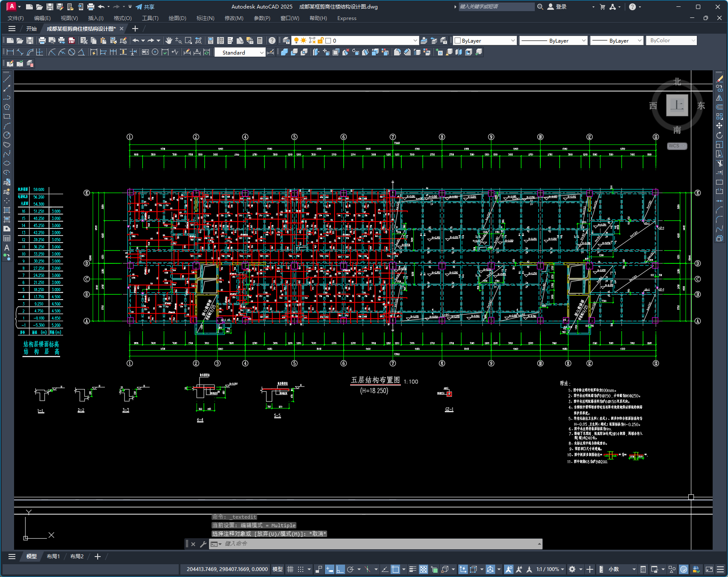Expand the layer 0 dropdown list
This screenshot has height=577, width=728.
point(415,40)
